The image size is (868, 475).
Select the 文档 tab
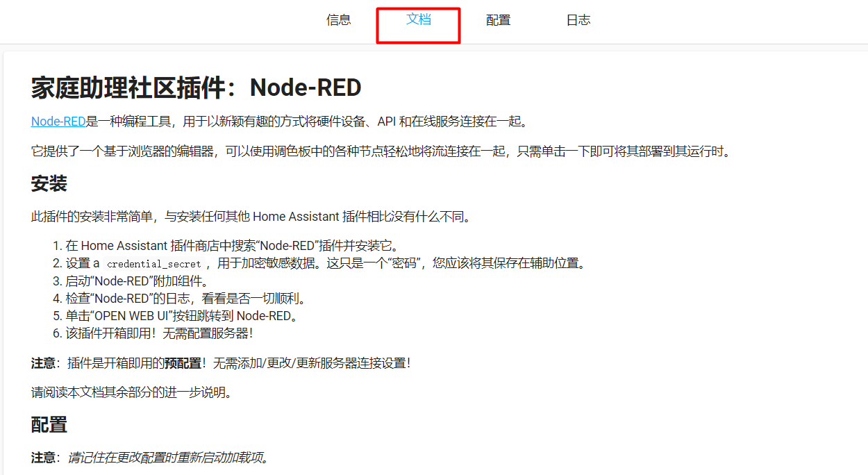click(419, 19)
